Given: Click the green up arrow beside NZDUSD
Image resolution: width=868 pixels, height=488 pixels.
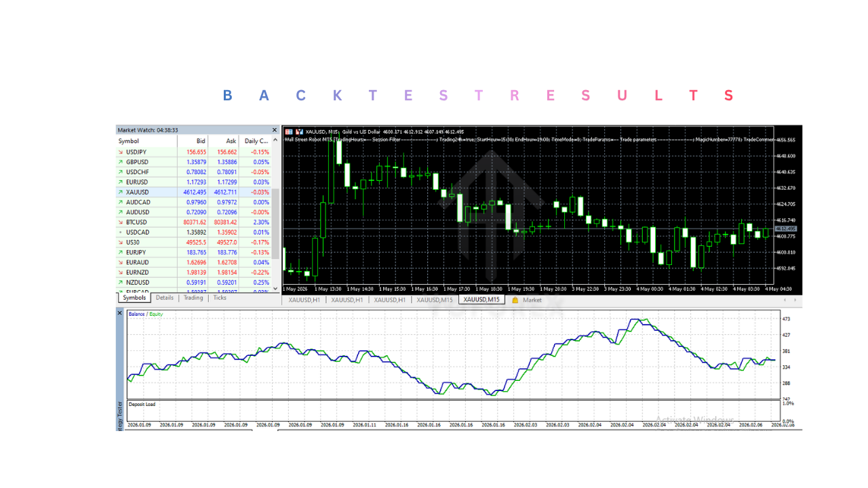Looking at the screenshot, I should tap(121, 282).
